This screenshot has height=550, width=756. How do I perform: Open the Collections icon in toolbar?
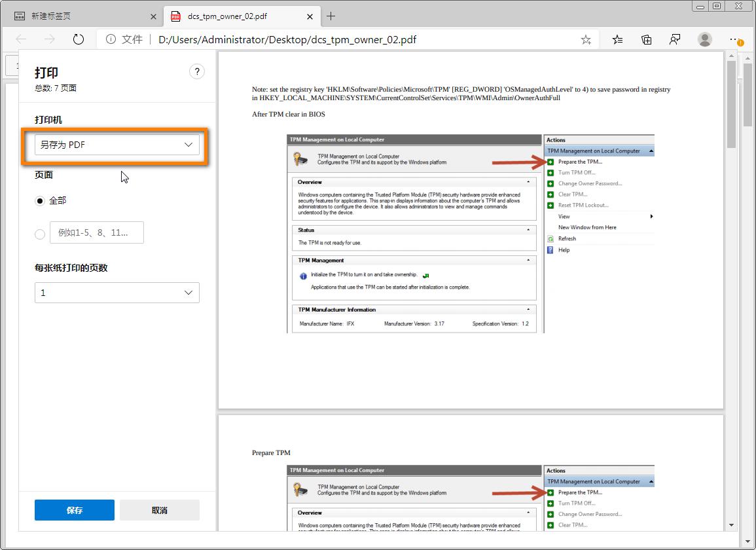pos(646,40)
